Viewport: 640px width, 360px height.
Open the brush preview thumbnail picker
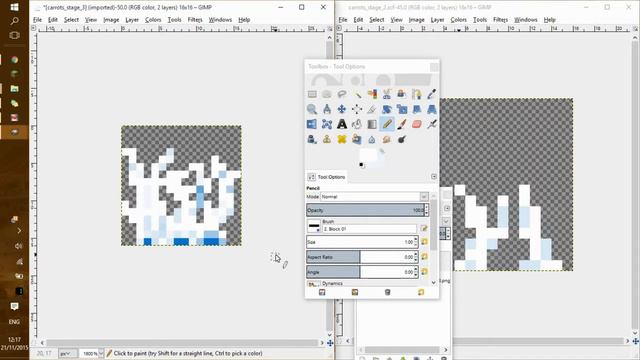coord(314,226)
